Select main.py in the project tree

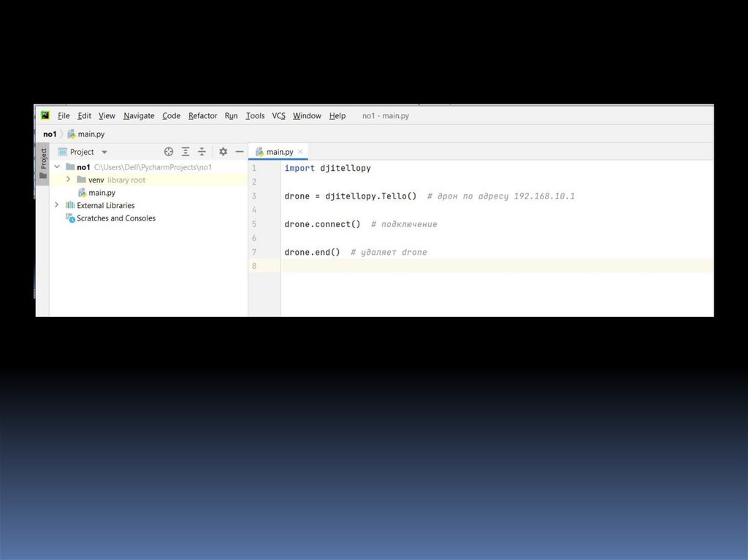(x=102, y=193)
